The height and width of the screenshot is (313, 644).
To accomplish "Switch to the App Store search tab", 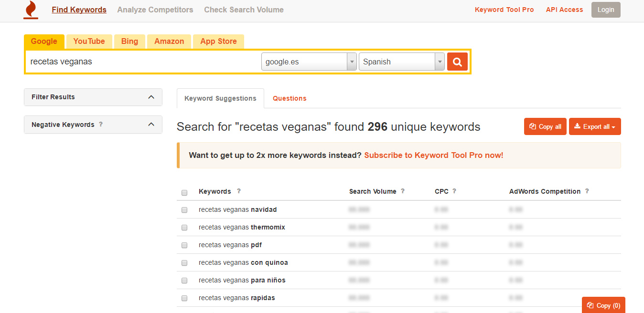I will [218, 41].
